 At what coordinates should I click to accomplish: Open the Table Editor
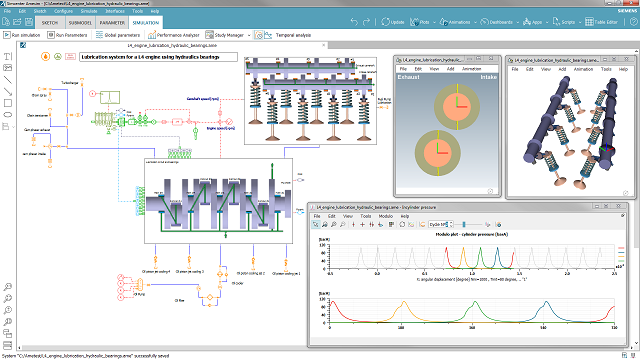601,22
